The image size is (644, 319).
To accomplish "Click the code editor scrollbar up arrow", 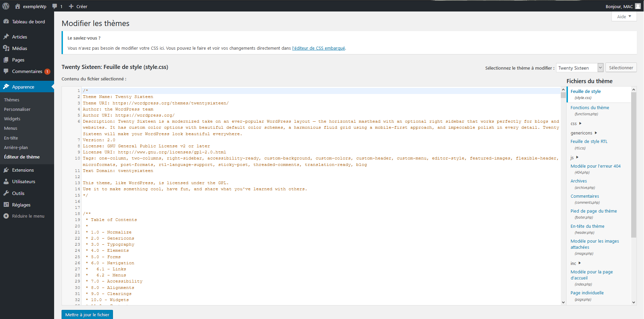I will click(x=563, y=90).
